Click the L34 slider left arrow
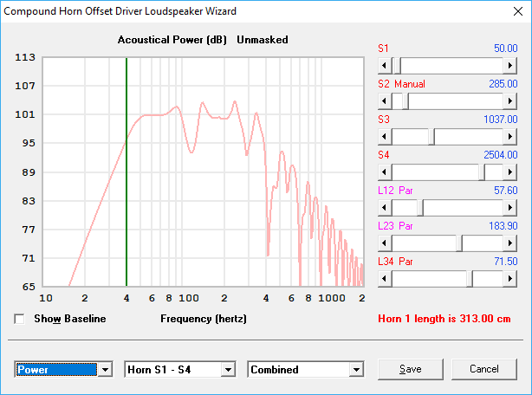The height and width of the screenshot is (395, 532). [x=385, y=279]
